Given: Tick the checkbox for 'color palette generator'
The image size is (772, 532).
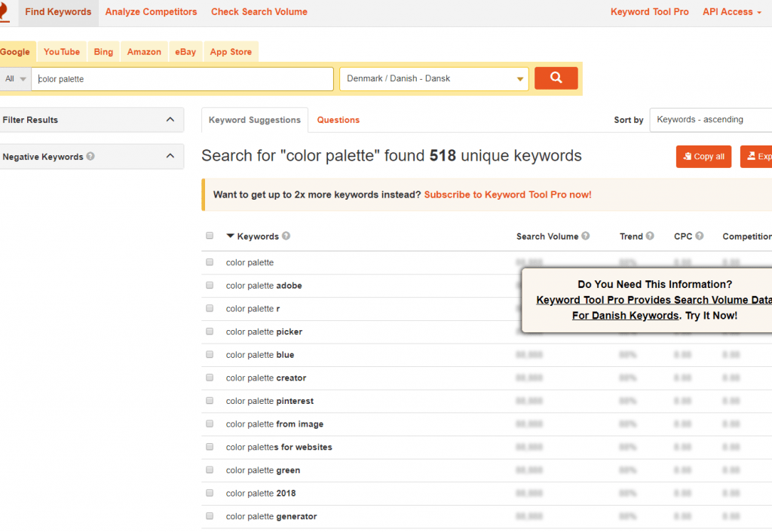Looking at the screenshot, I should [210, 516].
